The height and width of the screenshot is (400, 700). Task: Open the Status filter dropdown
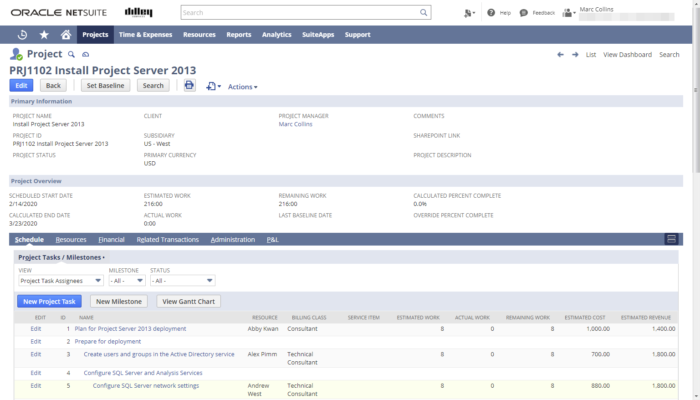pyautogui.click(x=183, y=280)
